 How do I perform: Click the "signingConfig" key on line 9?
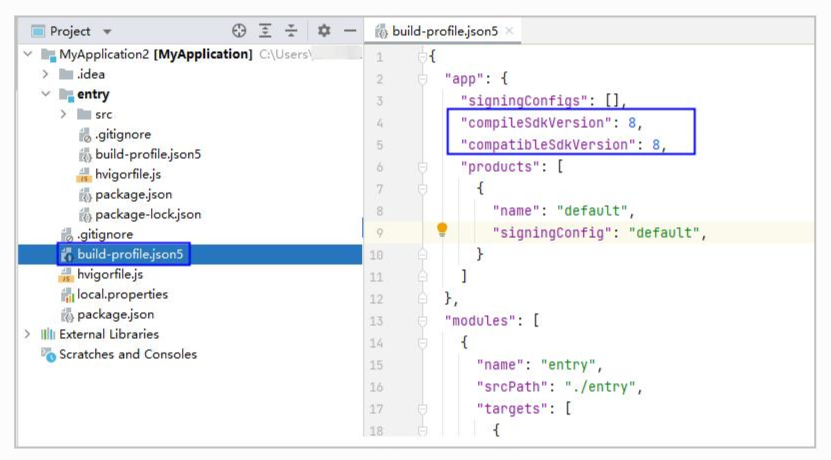[x=552, y=233]
